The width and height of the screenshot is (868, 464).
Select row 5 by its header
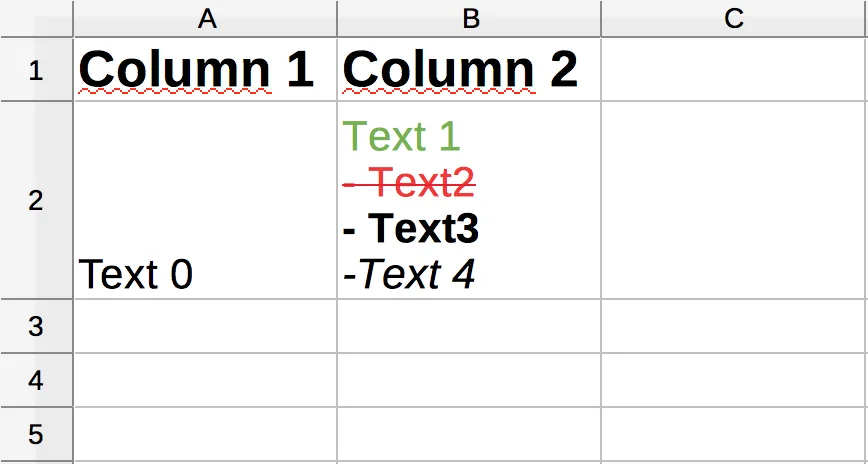(x=36, y=434)
